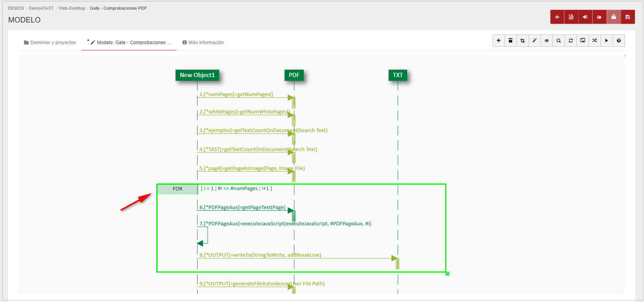Screen dimensions: 644x302
Task: Delete selection with the trash icon
Action: [511, 41]
